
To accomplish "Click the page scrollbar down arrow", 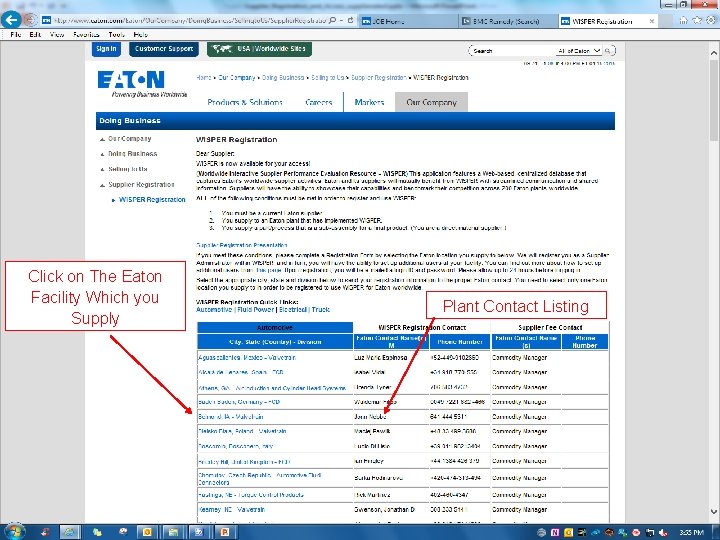I will click(714, 511).
